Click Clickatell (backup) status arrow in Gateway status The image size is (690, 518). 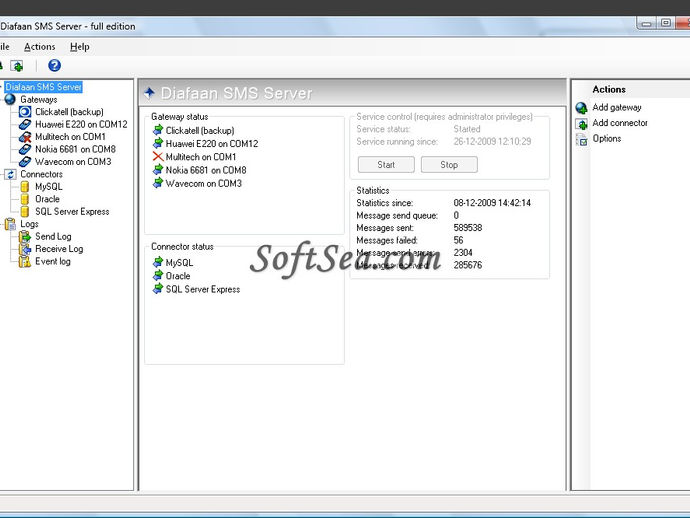coord(158,130)
